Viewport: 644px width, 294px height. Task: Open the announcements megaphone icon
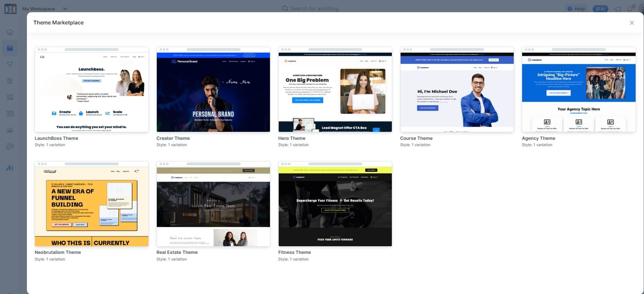(x=617, y=9)
